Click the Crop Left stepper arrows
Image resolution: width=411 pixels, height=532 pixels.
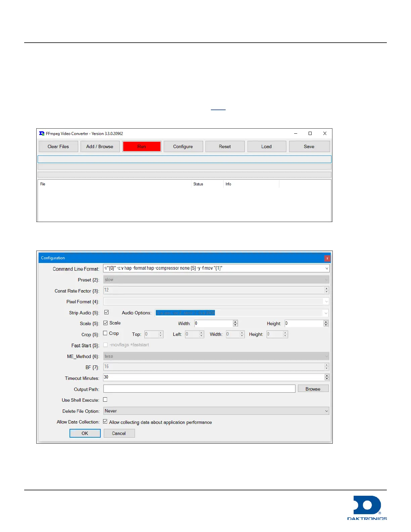pyautogui.click(x=201, y=334)
